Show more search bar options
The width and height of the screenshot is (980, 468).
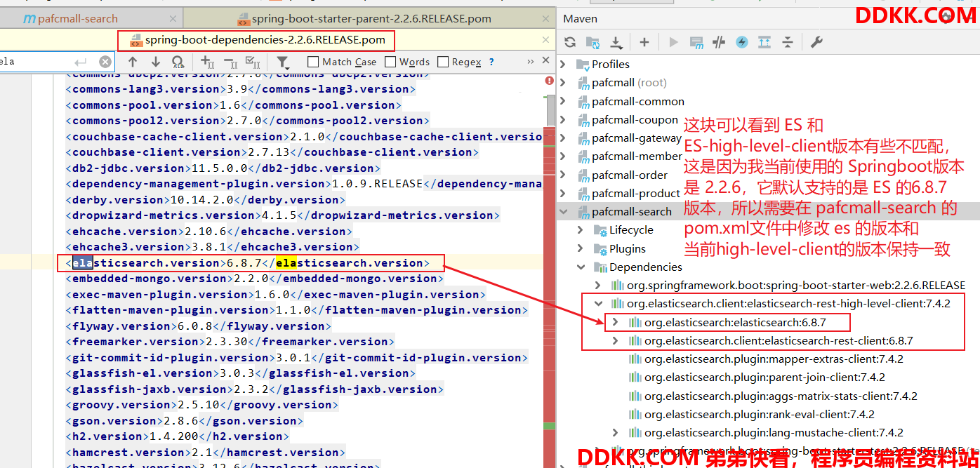(531, 62)
